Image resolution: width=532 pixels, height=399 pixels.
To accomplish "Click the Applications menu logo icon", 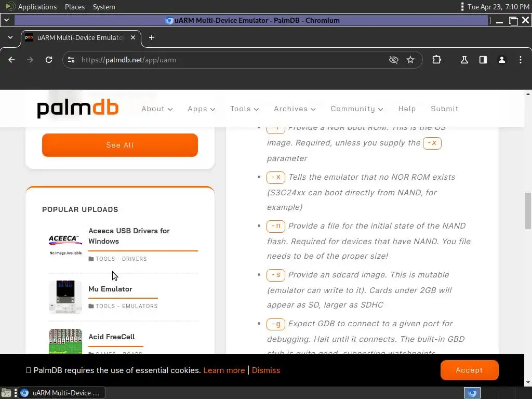I will (10, 6).
